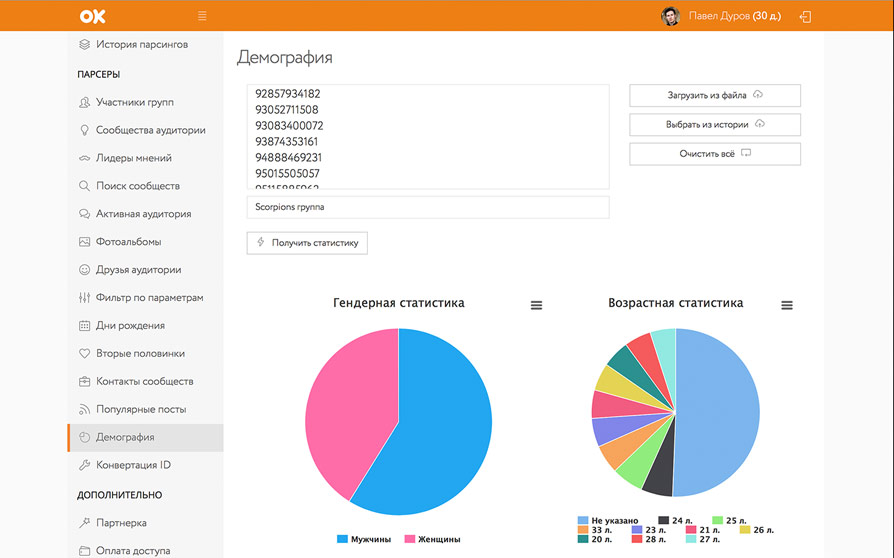Viewport: 894px width, 558px height.
Task: Click the Популярные посты feed icon
Action: click(x=85, y=410)
